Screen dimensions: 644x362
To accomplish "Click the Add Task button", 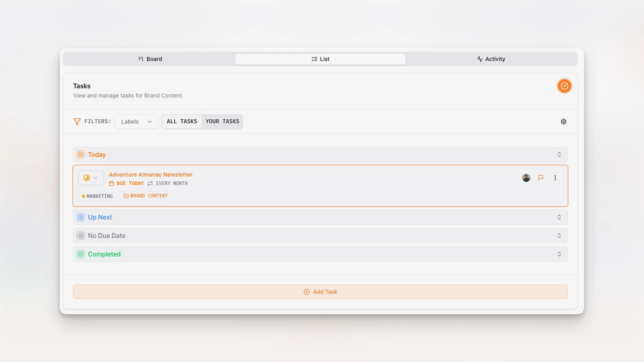I will tap(320, 292).
